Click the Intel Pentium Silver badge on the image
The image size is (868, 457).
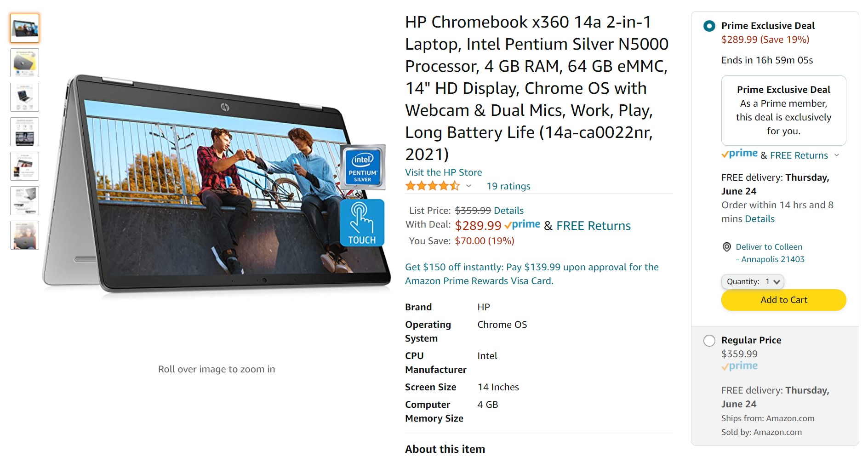point(363,167)
